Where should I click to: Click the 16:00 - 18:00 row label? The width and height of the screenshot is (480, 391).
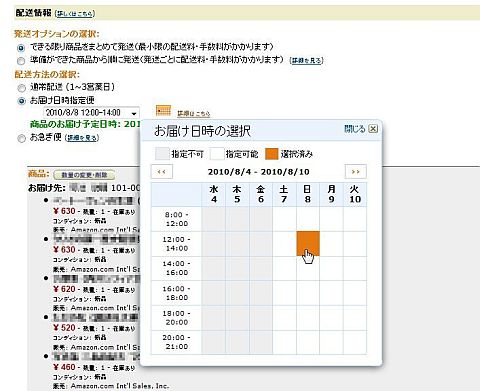(x=176, y=293)
